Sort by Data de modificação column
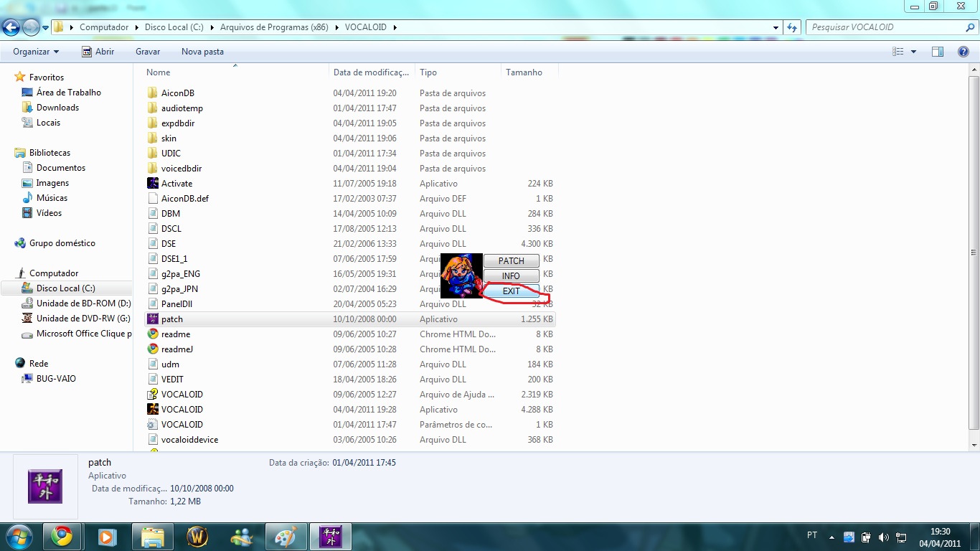The width and height of the screenshot is (980, 551). (372, 72)
